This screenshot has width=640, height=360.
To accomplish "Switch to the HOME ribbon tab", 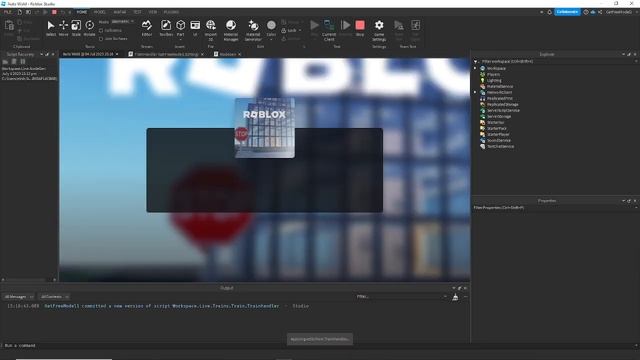I will [82, 12].
